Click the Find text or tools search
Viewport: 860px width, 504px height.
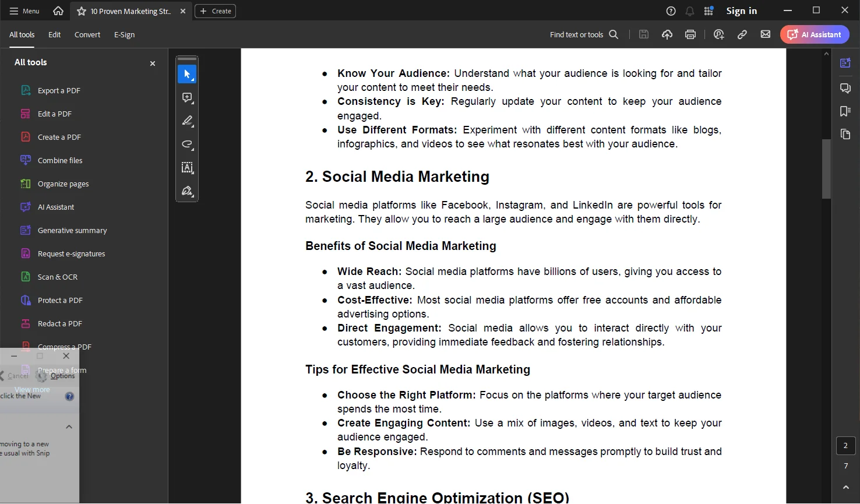coord(584,35)
